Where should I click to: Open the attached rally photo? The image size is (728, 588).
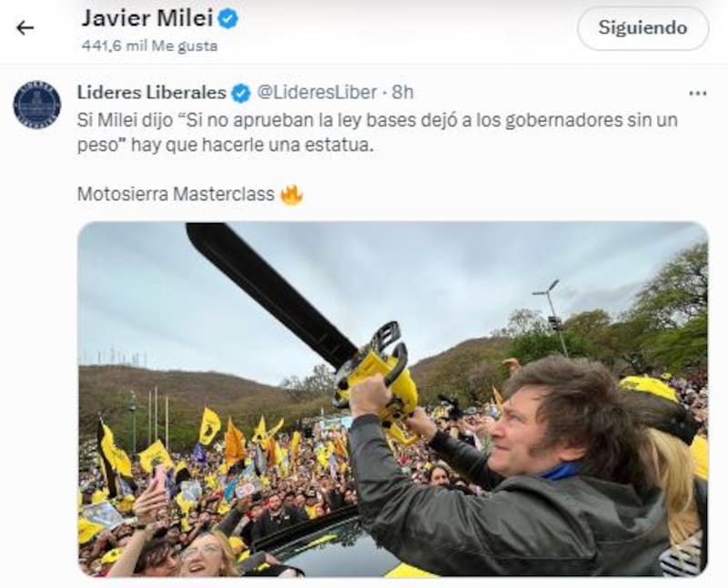[393, 400]
